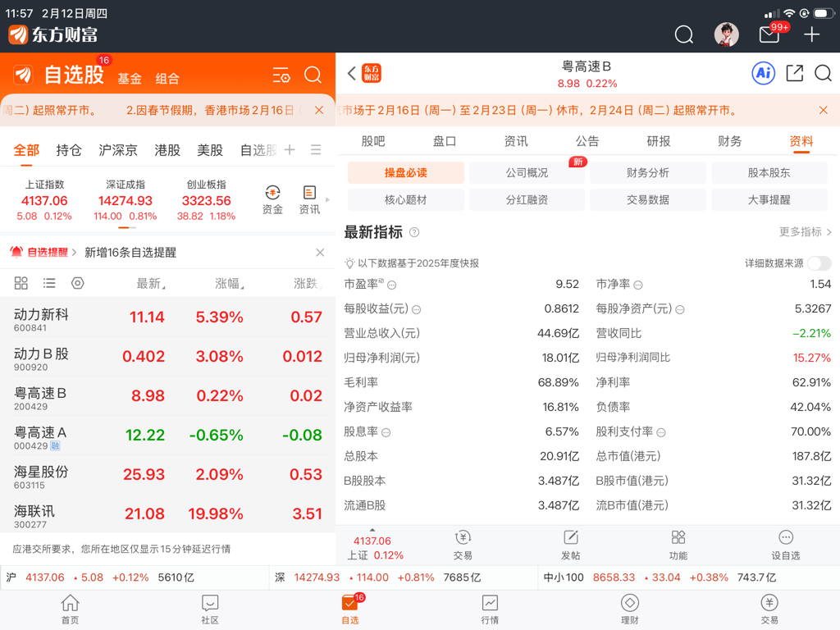840x630 pixels.
Task: Select 持仓 watchlist tab
Action: pos(69,150)
